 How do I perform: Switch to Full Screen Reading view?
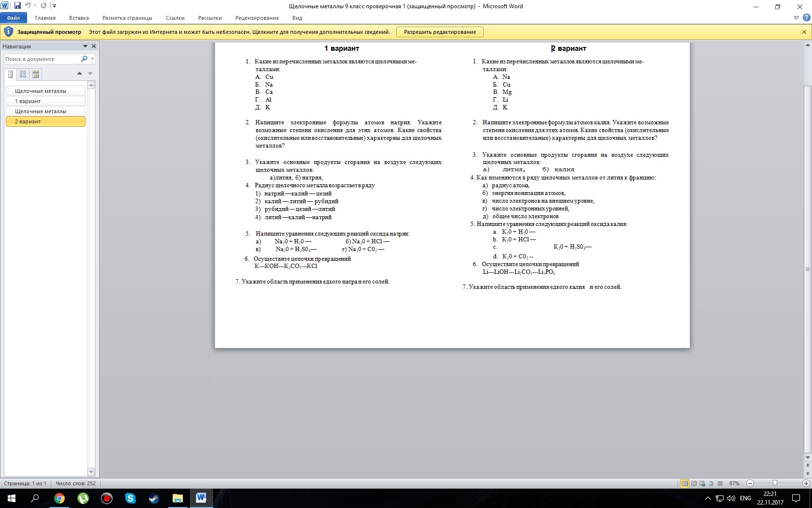pos(694,483)
